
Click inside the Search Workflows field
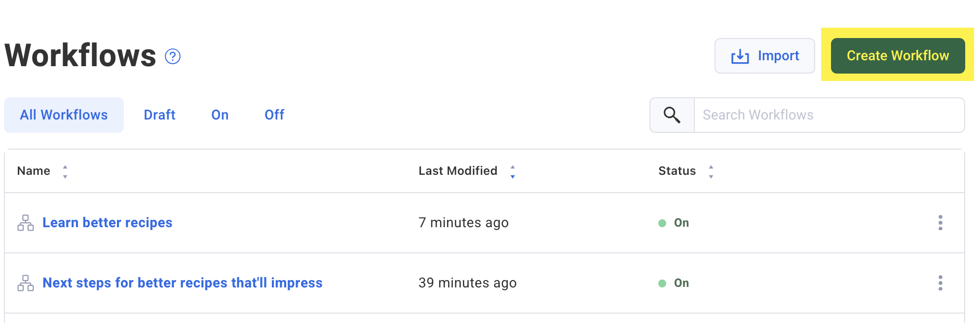(x=790, y=115)
